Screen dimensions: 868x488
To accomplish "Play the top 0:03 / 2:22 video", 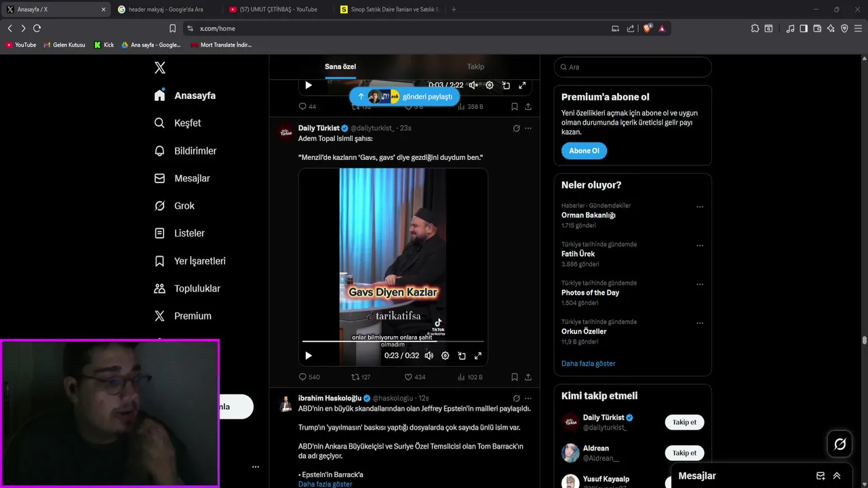I will [309, 85].
